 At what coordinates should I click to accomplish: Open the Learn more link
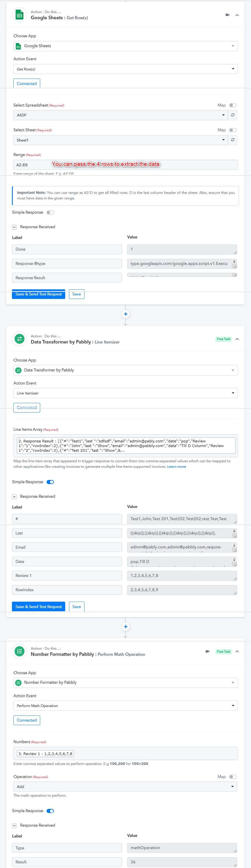(176, 467)
